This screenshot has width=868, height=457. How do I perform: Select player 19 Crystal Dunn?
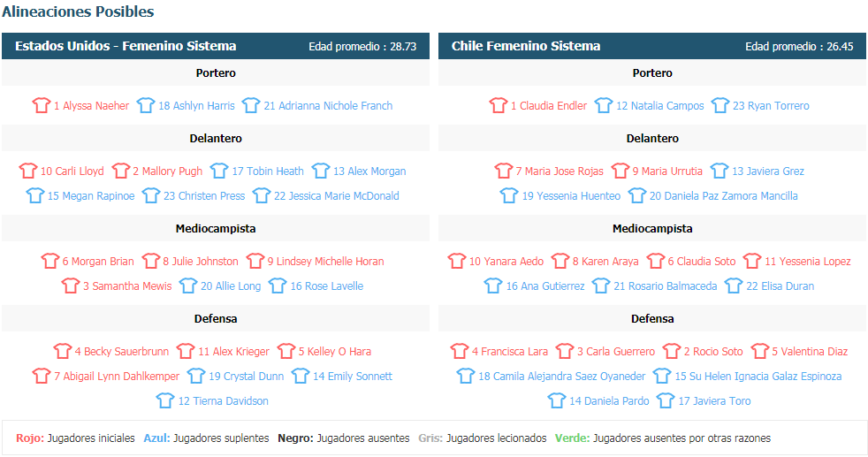[247, 377]
